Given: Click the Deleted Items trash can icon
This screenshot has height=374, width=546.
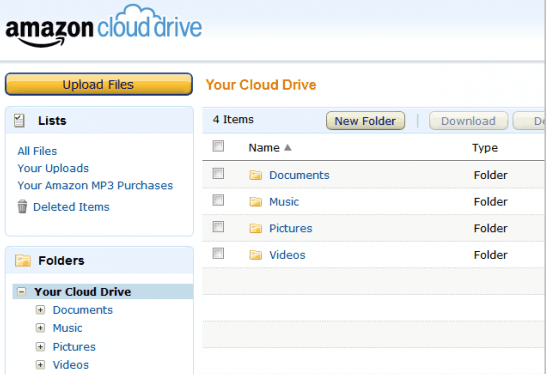Looking at the screenshot, I should [x=22, y=206].
